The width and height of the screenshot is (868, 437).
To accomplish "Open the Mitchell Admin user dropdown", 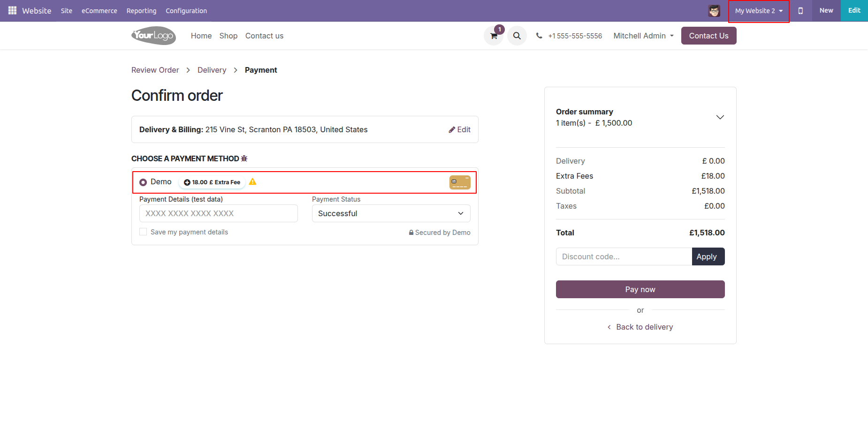I will click(643, 36).
